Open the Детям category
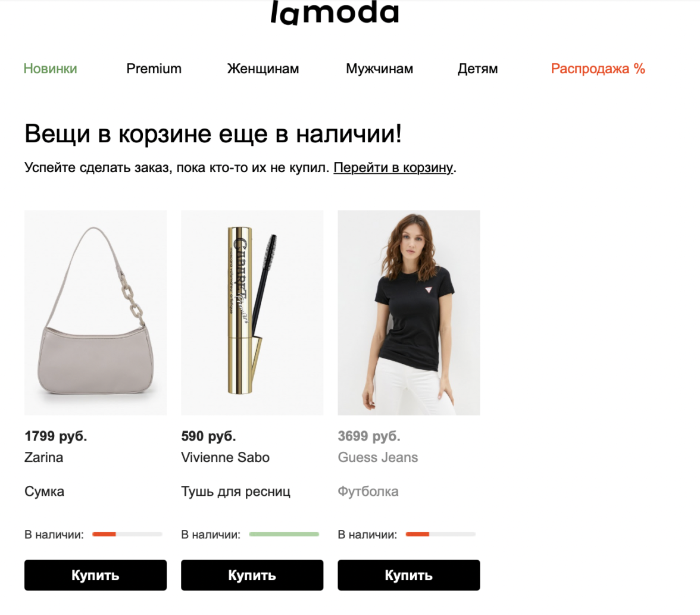Viewport: 700px width, 615px height. click(477, 69)
